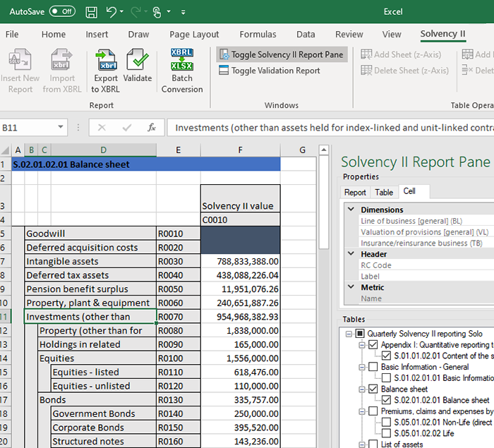
Task: Click the Save icon in title bar
Action: tap(91, 12)
